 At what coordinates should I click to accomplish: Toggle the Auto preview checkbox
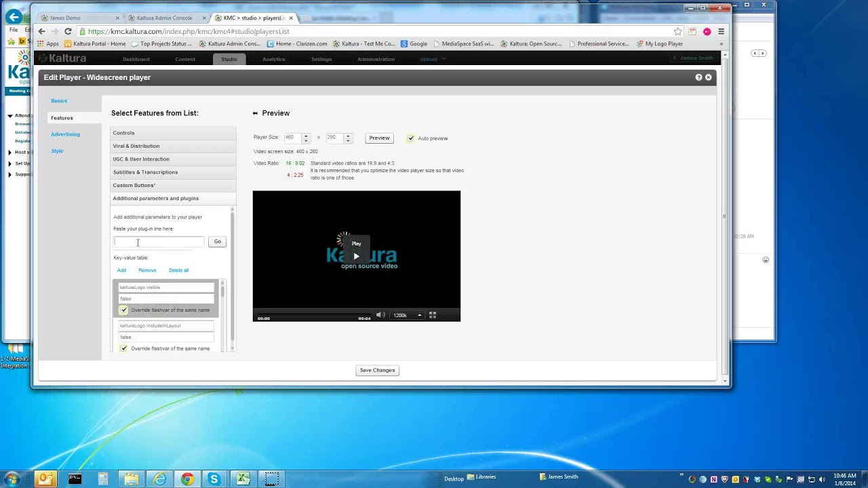[411, 138]
